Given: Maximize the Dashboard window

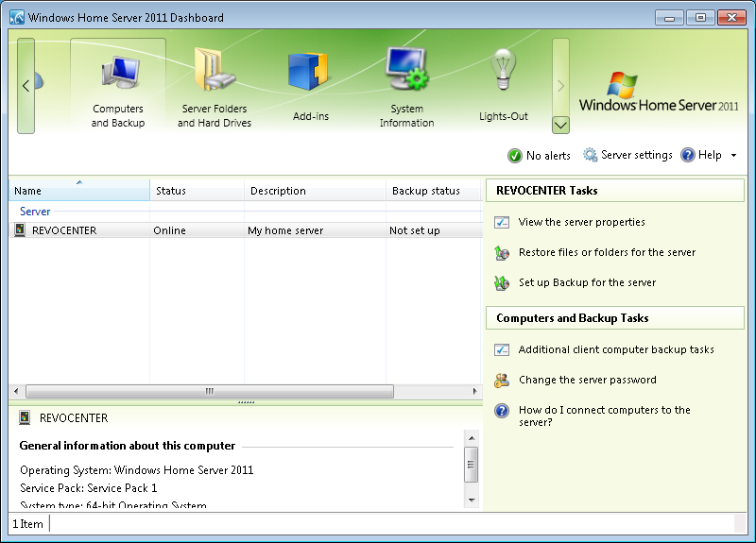Looking at the screenshot, I should point(700,18).
